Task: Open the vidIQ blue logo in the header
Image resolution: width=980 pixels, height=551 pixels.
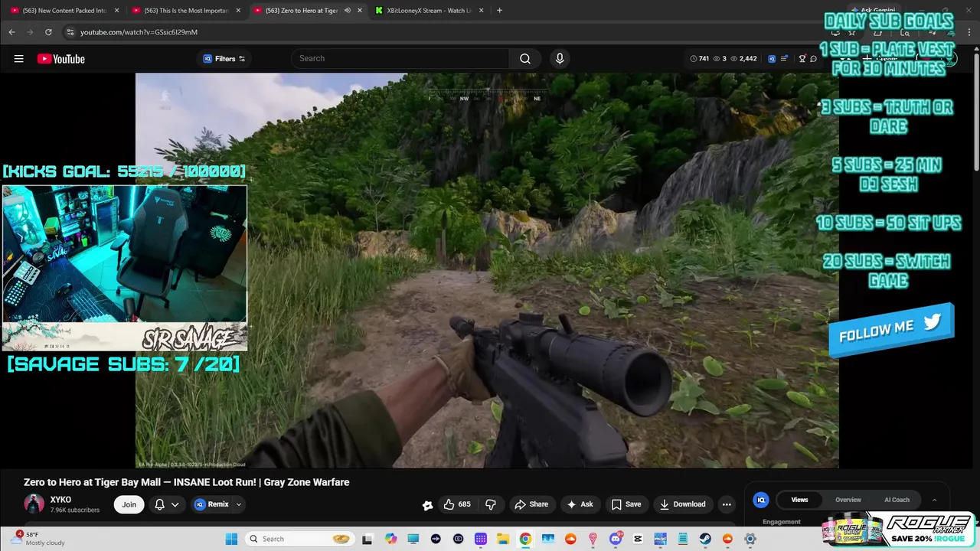Action: pos(772,59)
